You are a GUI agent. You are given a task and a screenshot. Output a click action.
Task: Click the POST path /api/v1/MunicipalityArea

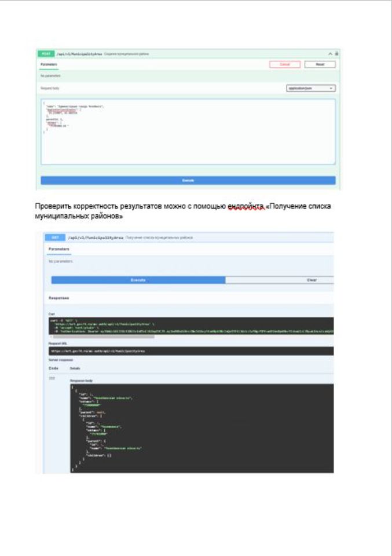pos(79,54)
